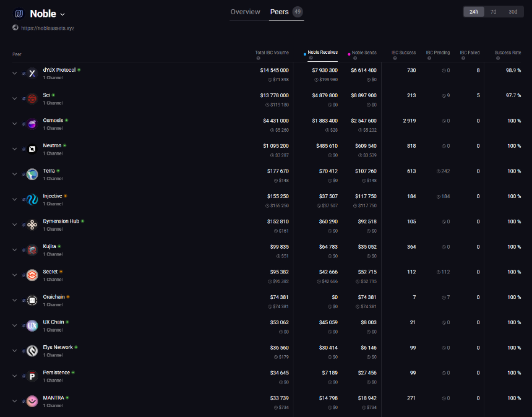Select the 24h time range
The width and height of the screenshot is (532, 417).
coord(474,12)
